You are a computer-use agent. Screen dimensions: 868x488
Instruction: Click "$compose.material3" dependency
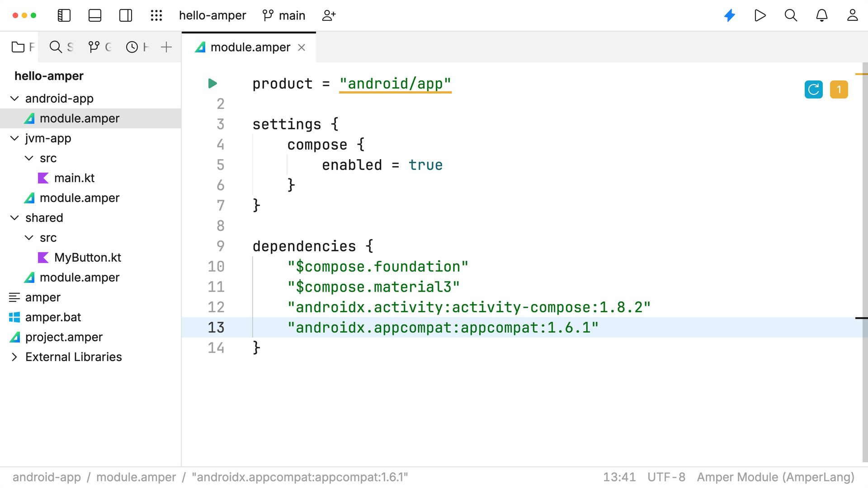coord(373,287)
